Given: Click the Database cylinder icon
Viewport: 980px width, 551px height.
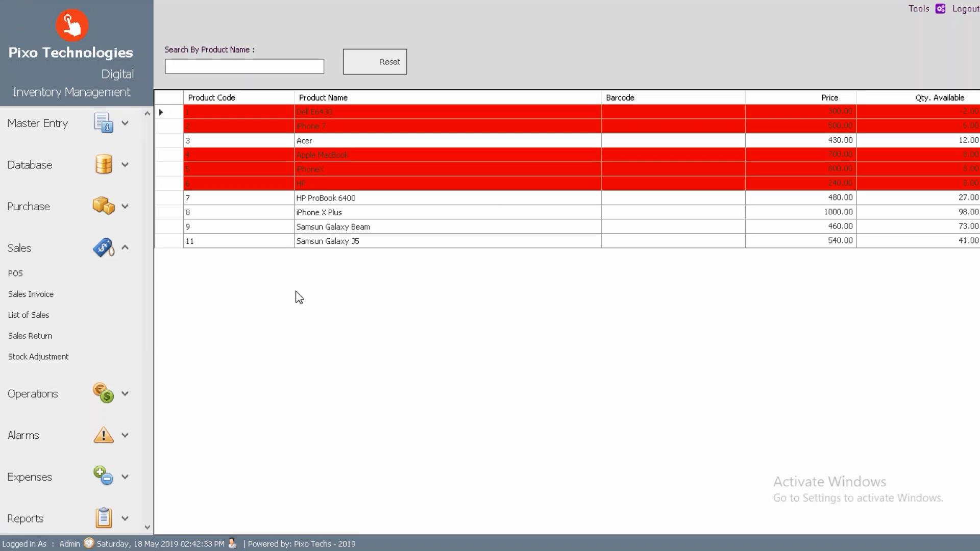Looking at the screenshot, I should click(104, 164).
